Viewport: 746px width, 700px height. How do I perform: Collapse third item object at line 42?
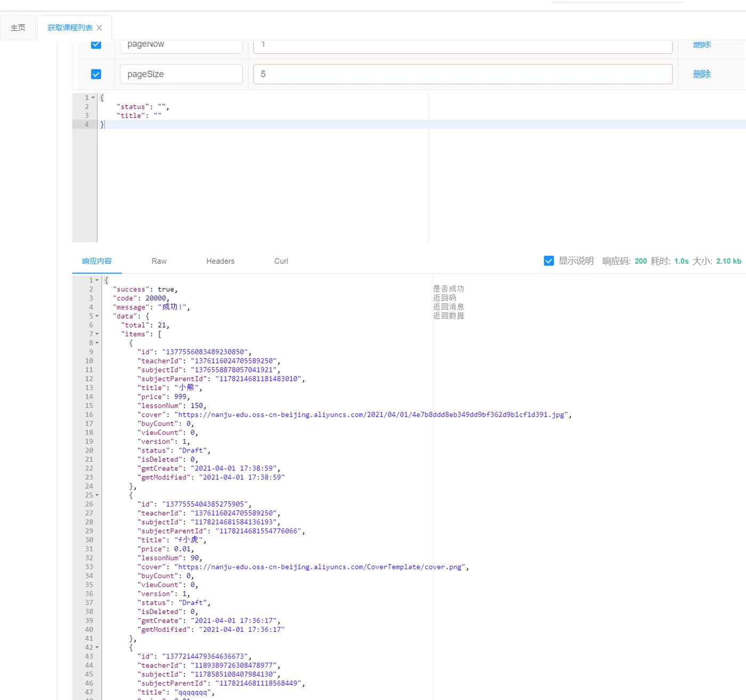pos(97,648)
